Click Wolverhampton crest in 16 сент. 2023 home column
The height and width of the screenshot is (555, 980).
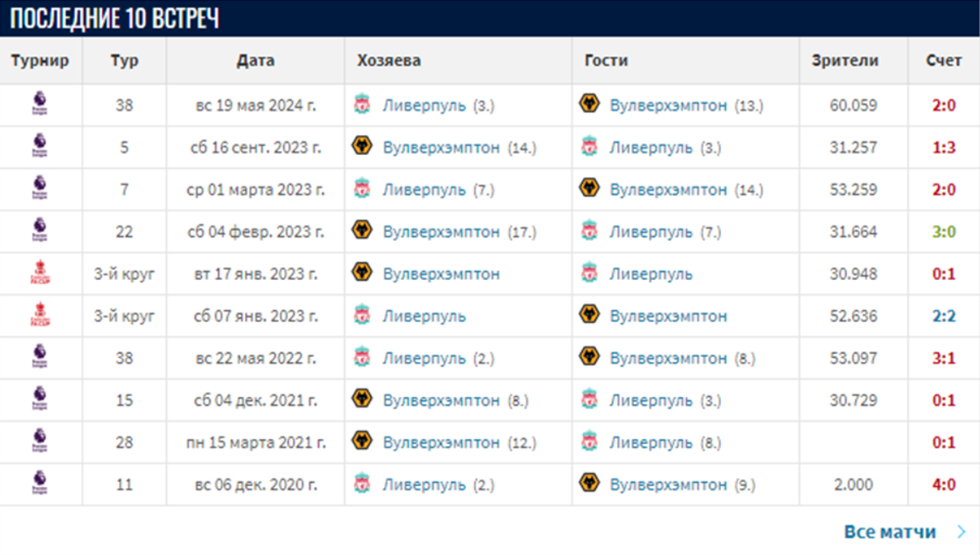tap(362, 147)
